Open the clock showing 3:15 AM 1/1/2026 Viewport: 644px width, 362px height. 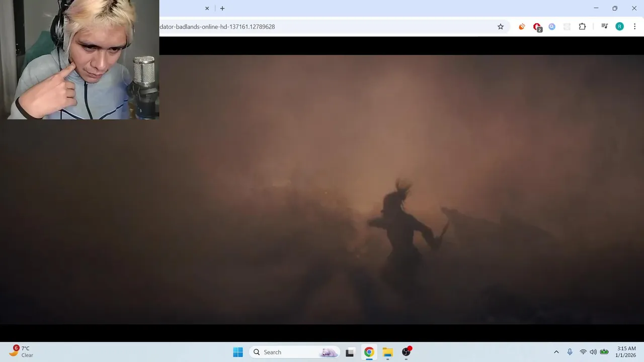[x=626, y=351]
